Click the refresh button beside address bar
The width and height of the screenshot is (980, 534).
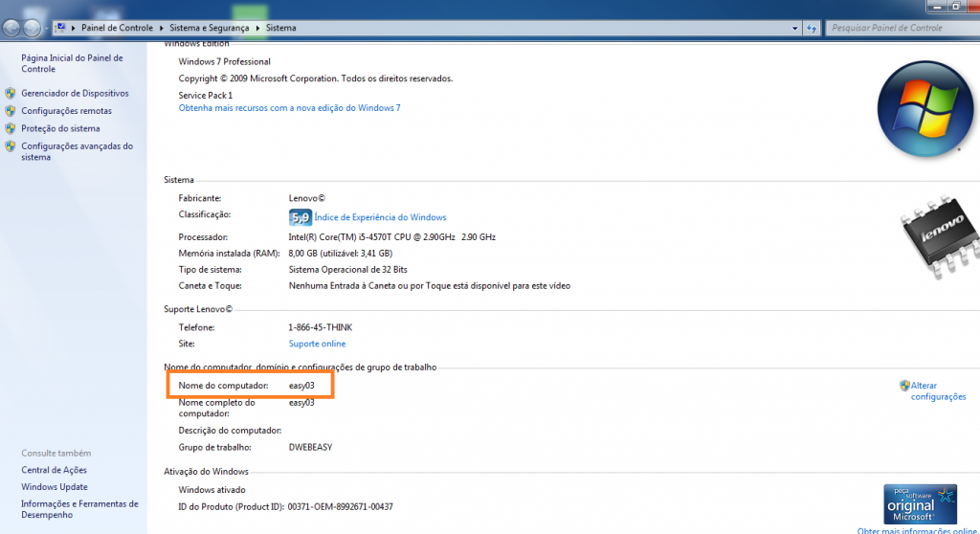coord(812,28)
